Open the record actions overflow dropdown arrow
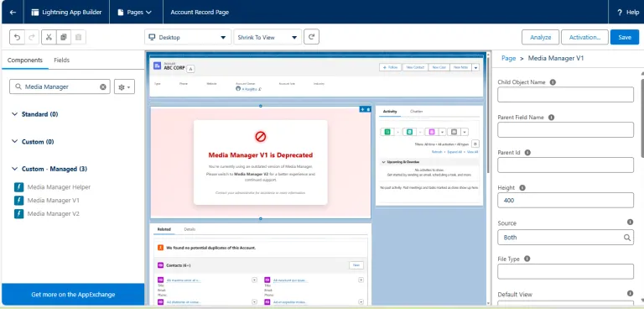 pyautogui.click(x=475, y=67)
